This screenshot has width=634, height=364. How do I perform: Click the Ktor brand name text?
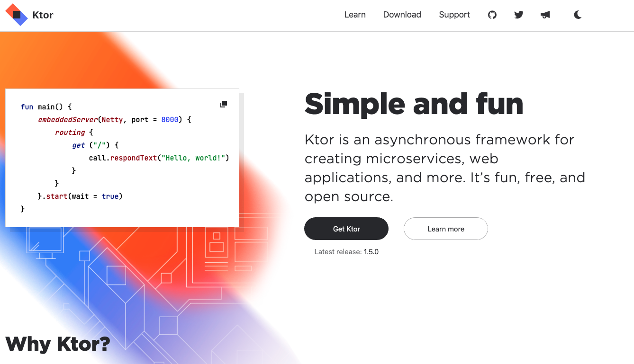pos(43,15)
